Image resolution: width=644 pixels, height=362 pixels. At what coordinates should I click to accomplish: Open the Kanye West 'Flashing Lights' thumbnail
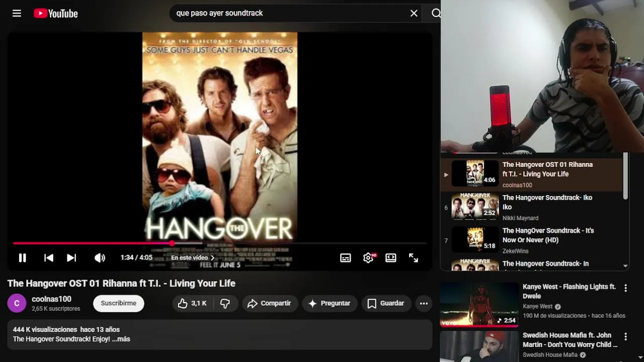[x=479, y=305]
